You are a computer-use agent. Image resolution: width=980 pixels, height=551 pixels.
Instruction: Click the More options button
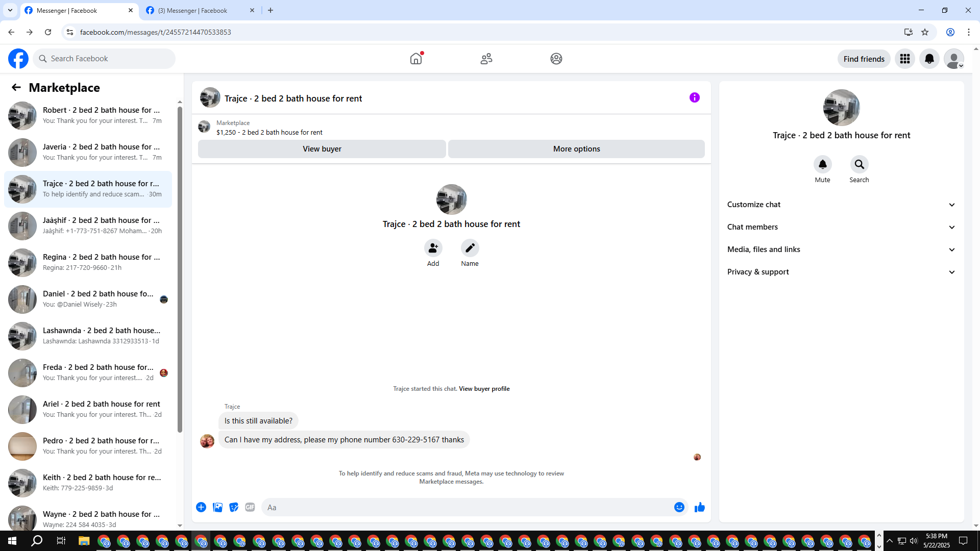(x=577, y=149)
